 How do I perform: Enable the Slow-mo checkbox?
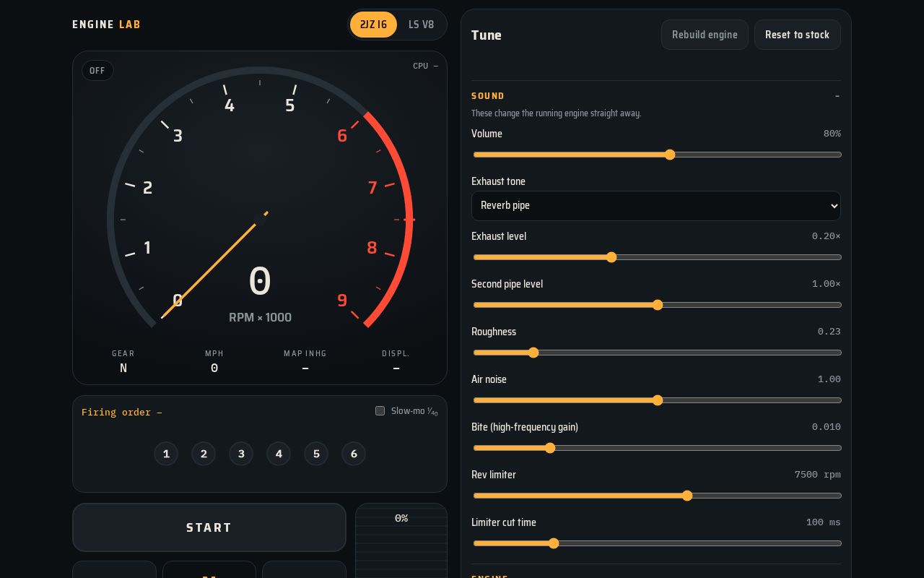(380, 411)
